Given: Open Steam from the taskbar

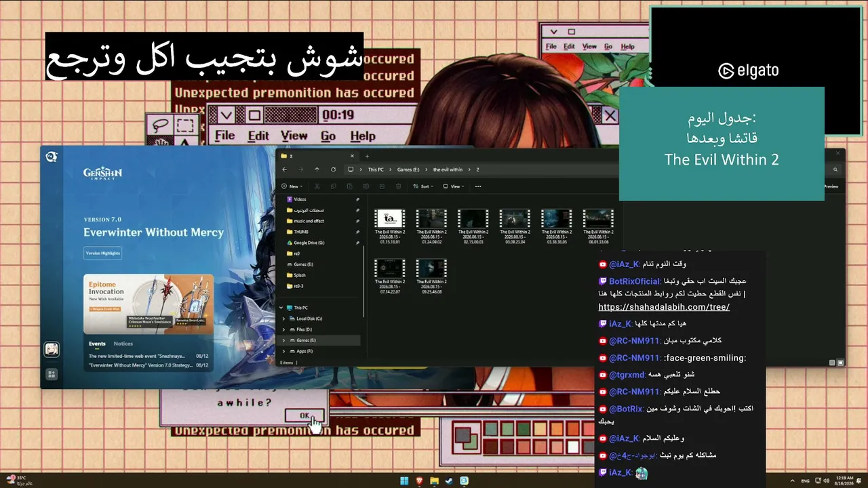Looking at the screenshot, I should pos(449,481).
